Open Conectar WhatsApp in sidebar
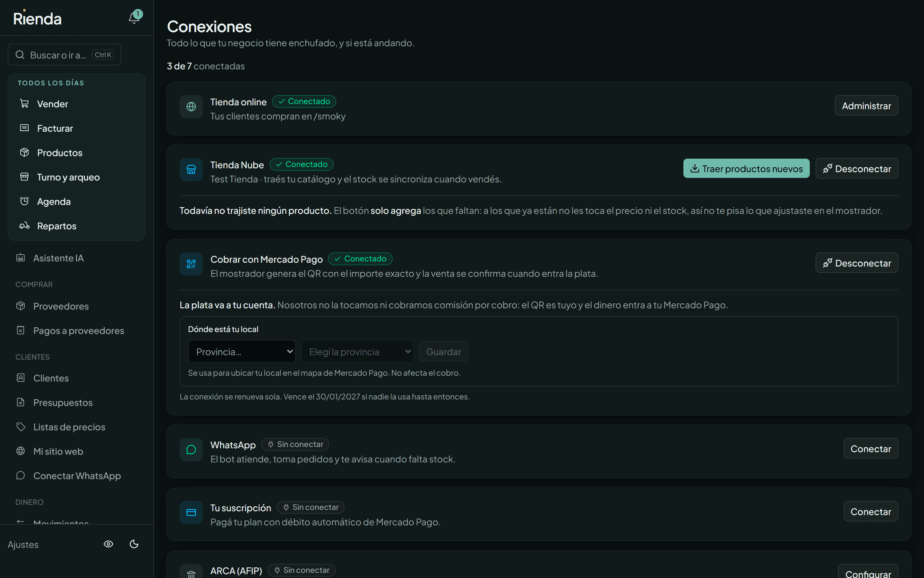 pyautogui.click(x=76, y=476)
